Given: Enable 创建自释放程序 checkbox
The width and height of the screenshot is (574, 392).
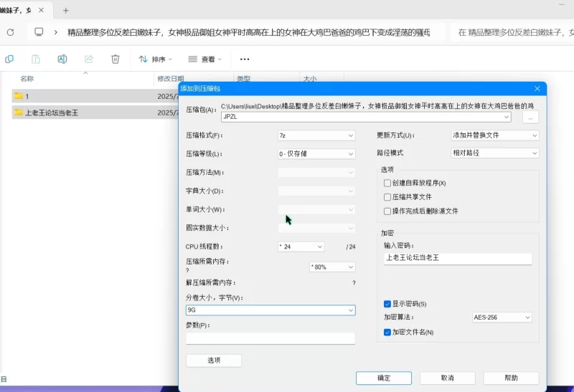Looking at the screenshot, I should coord(387,183).
